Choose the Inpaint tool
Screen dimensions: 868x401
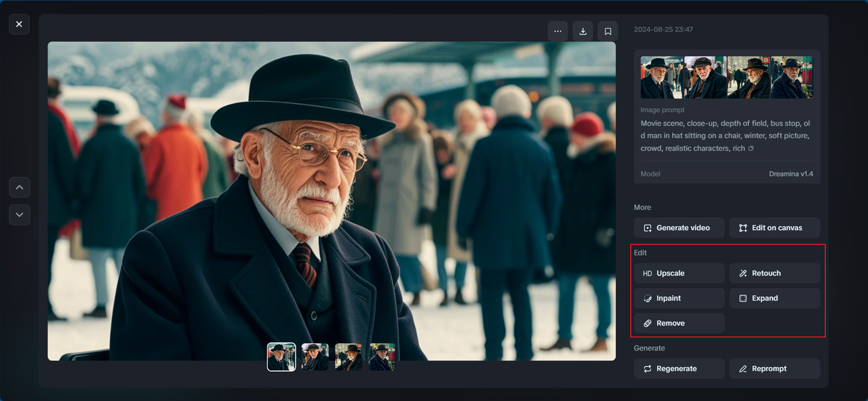click(679, 299)
